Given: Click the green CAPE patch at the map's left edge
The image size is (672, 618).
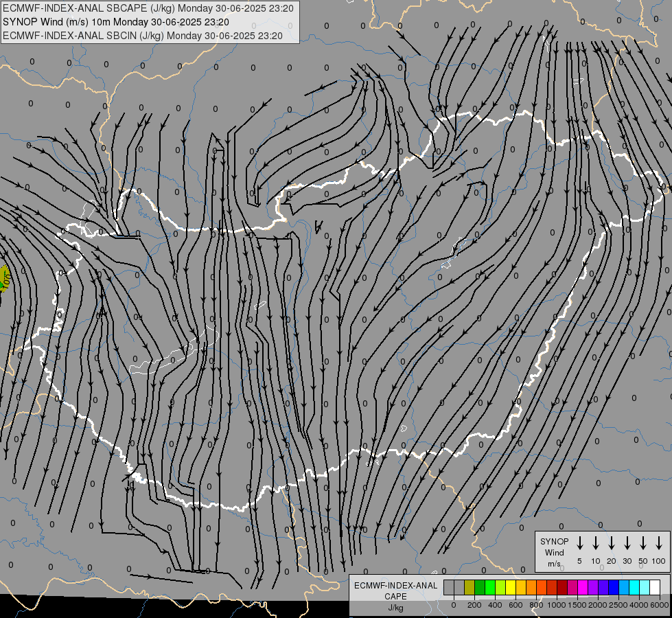Looking at the screenshot, I should 1,286.
